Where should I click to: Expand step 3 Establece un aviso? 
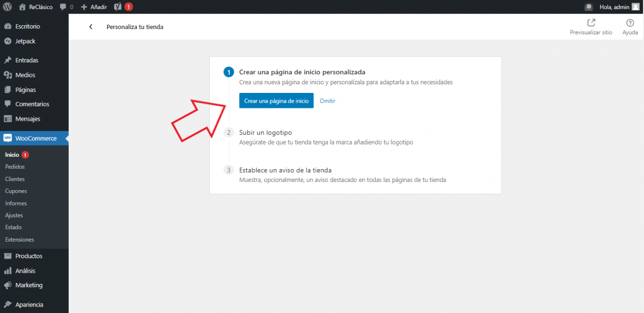[285, 170]
